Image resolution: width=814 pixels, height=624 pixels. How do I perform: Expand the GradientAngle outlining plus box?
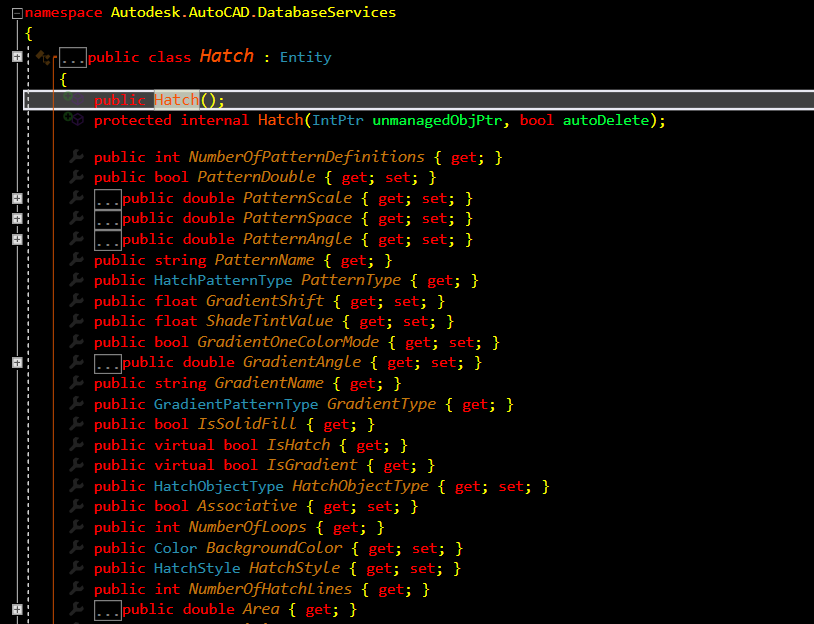(17, 363)
